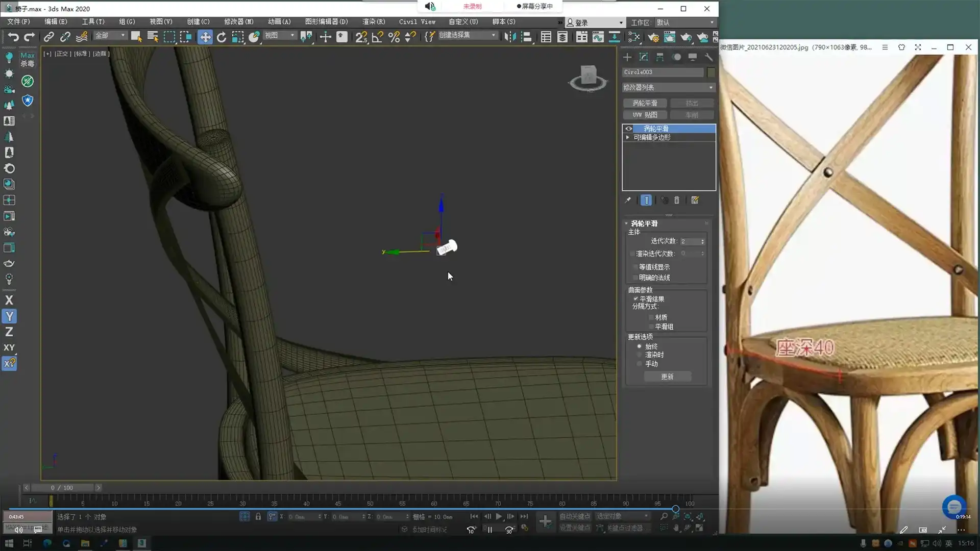The image size is (980, 551).
Task: Open the 修改器(M) menu
Action: pos(238,21)
